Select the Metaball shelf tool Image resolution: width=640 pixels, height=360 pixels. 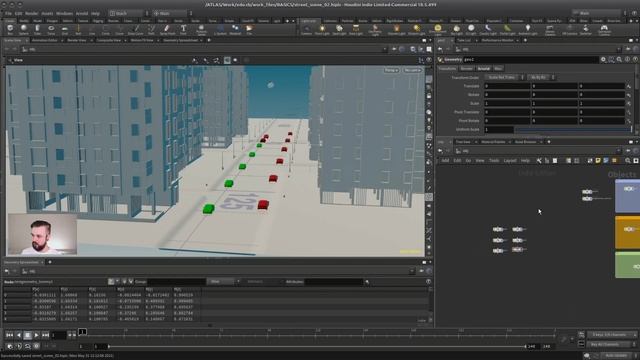point(235,29)
